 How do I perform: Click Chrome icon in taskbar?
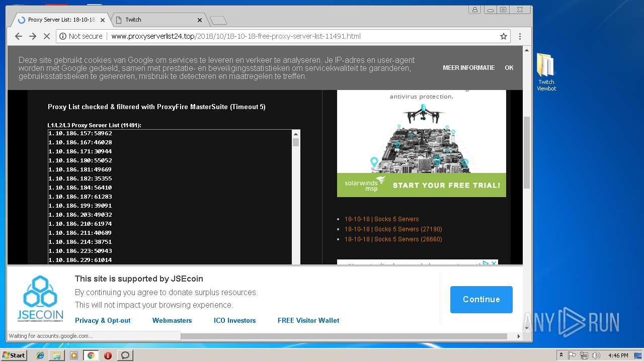click(91, 355)
